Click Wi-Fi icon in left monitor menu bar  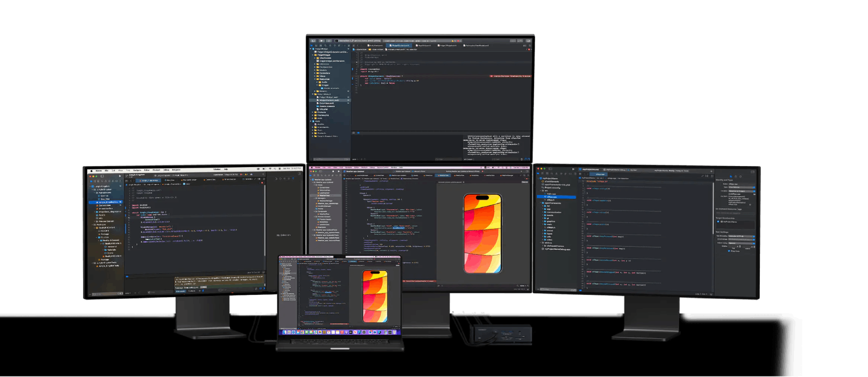270,169
